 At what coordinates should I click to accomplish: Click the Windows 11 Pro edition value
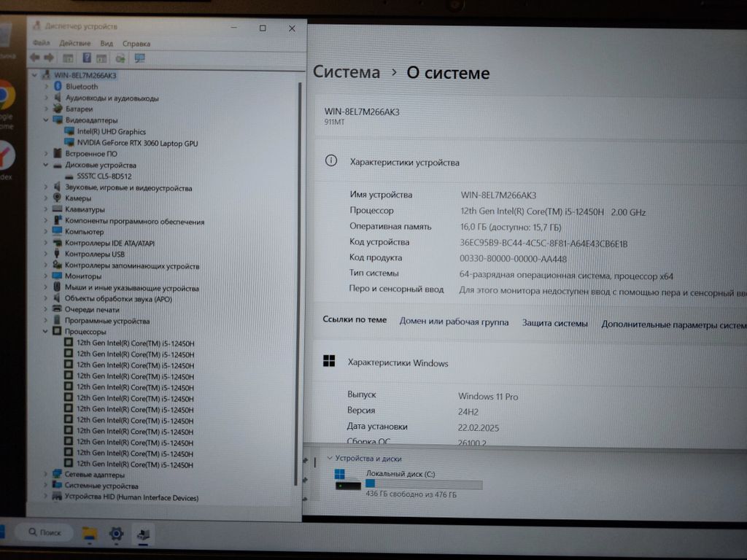[488, 396]
